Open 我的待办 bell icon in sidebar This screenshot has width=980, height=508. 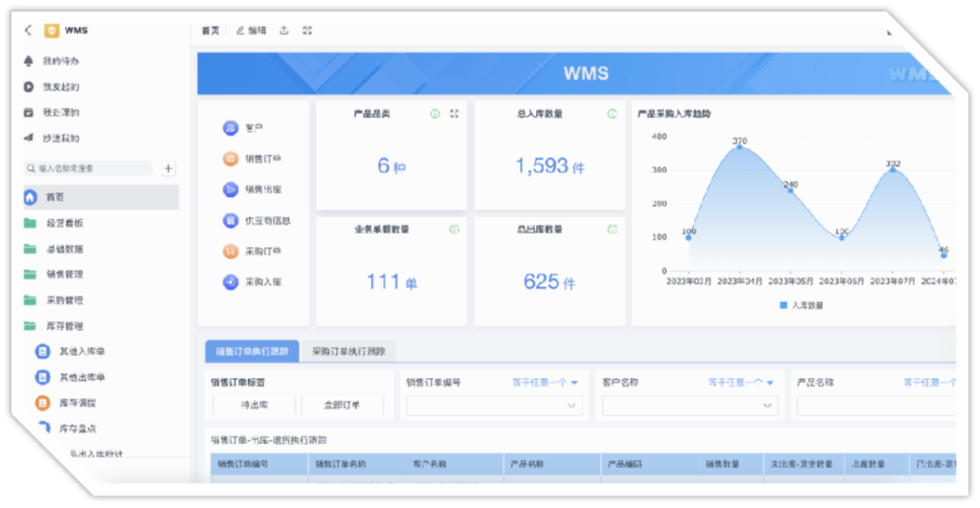[30, 60]
